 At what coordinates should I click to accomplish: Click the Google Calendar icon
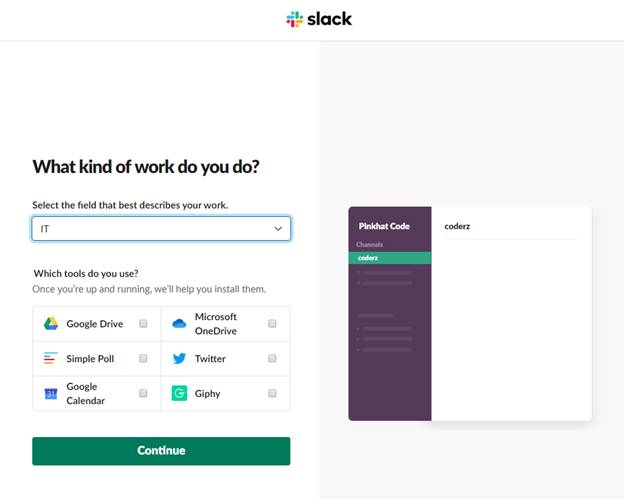click(x=51, y=394)
